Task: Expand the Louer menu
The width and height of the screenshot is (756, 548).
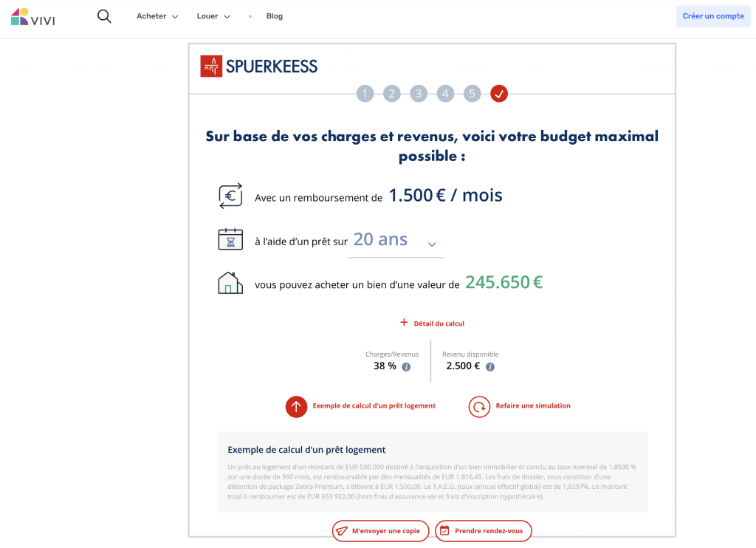Action: [x=213, y=16]
